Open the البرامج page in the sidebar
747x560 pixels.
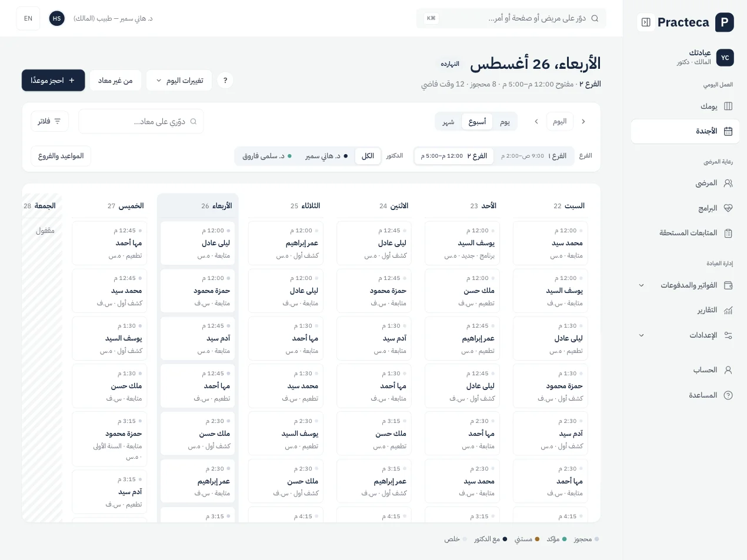click(685, 208)
